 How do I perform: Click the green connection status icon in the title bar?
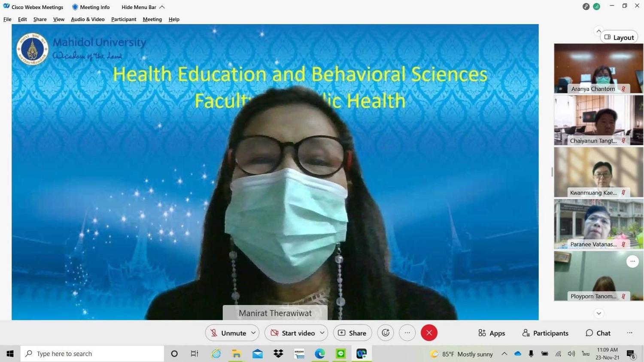[x=596, y=6]
